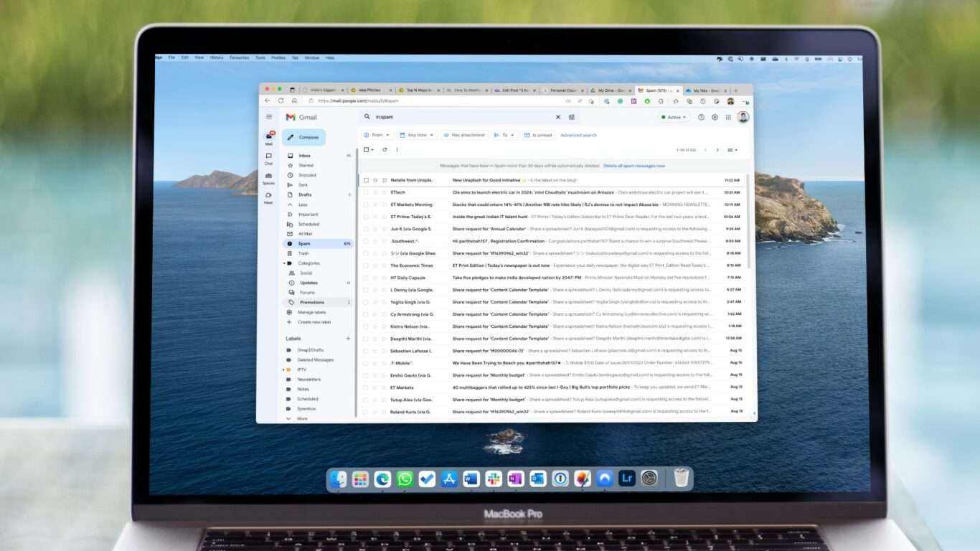The image size is (980, 551).
Task: Open the More options three-dot menu above list
Action: coord(397,150)
